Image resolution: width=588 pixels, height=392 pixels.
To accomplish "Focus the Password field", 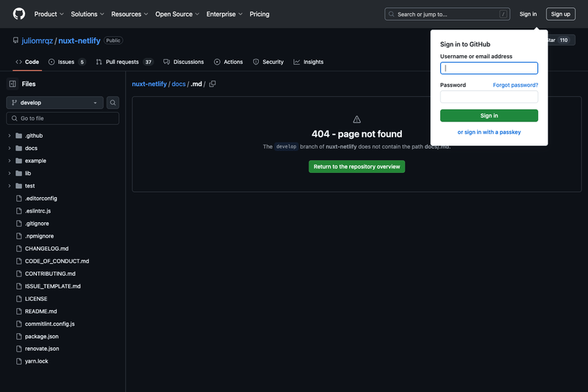I will pyautogui.click(x=489, y=97).
